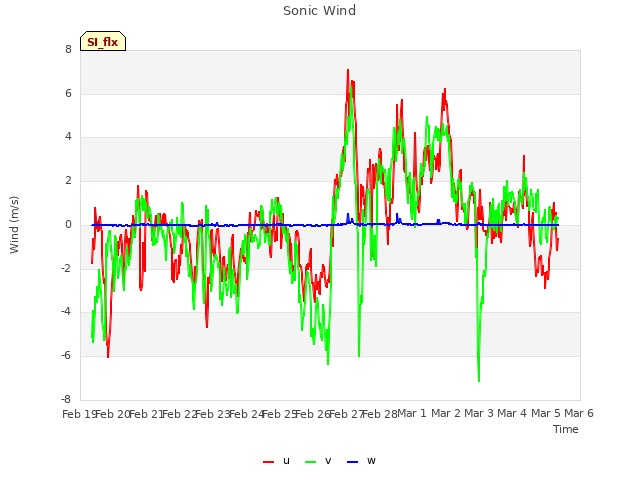Click the Sonic Wind chart title

click(319, 11)
